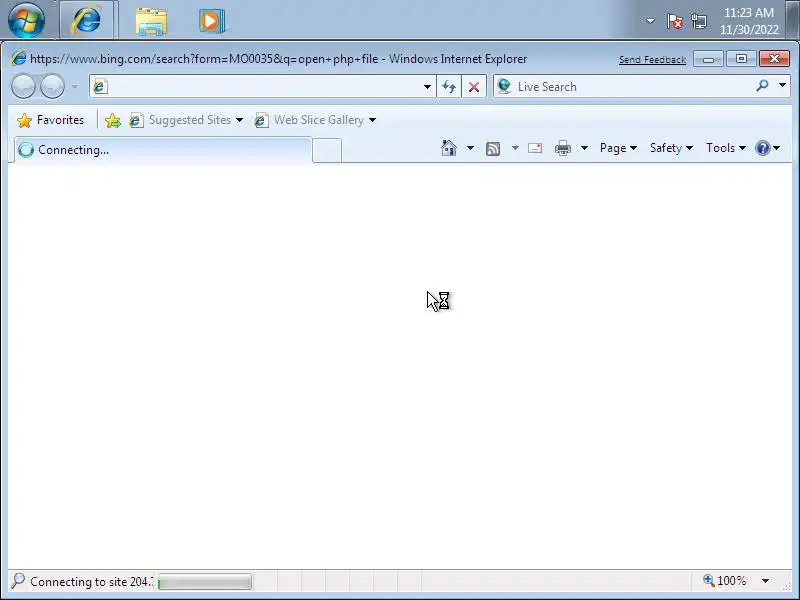The height and width of the screenshot is (600, 800).
Task: Expand the Home button dropdown arrow
Action: [x=470, y=148]
